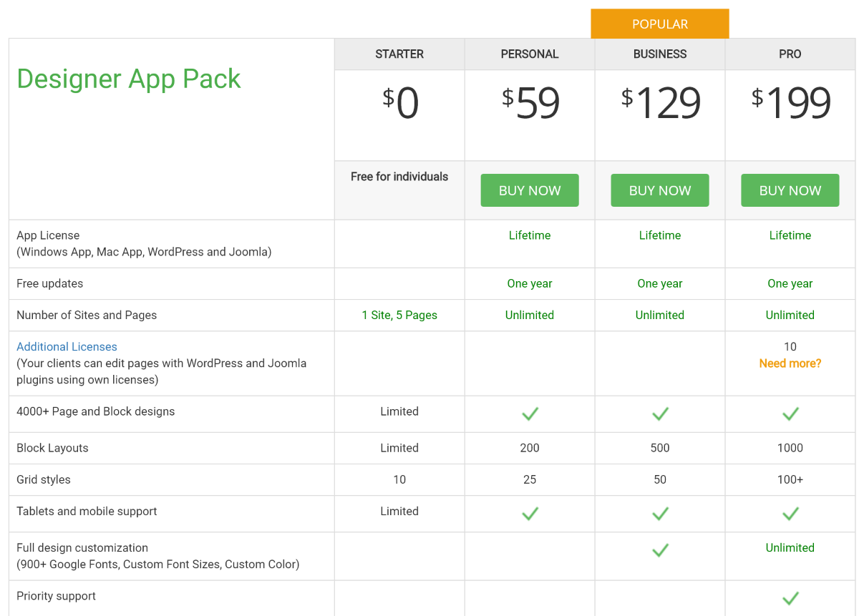Click Business checkmark for Full design customization
The width and height of the screenshot is (859, 616).
click(x=660, y=549)
